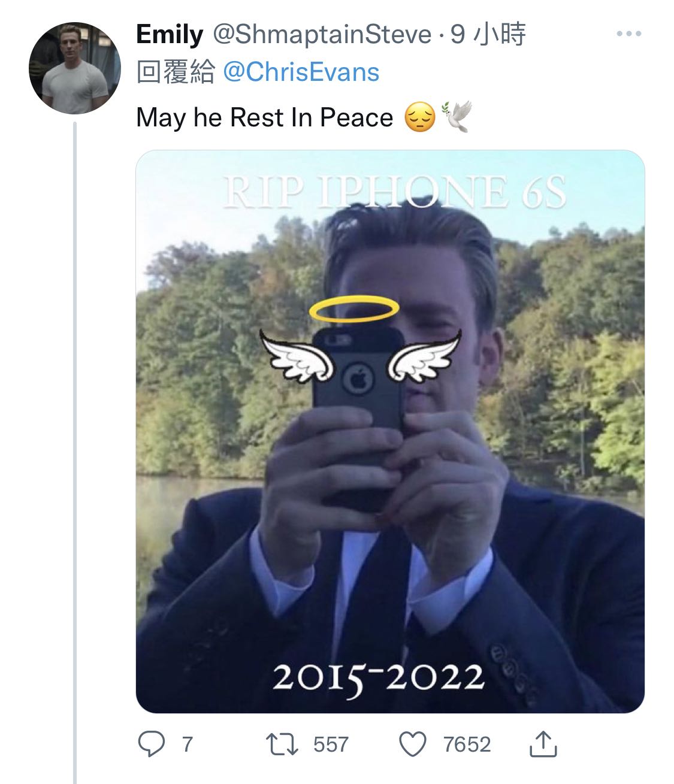Click the "May he Rest In Peace" text

tap(264, 117)
